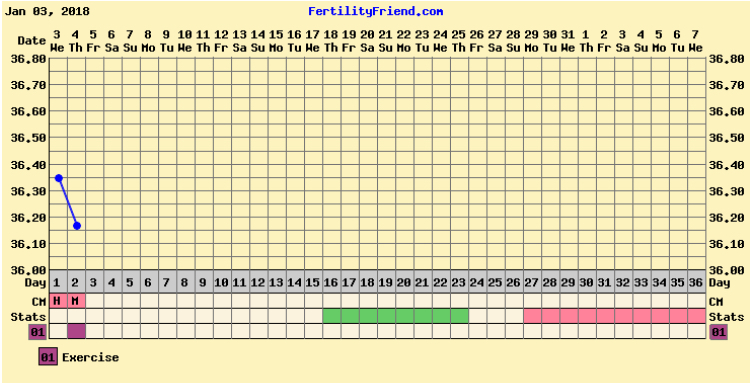This screenshot has height=383, width=750.
Task: Click the CM cell marked H on day 1
Action: [x=58, y=301]
